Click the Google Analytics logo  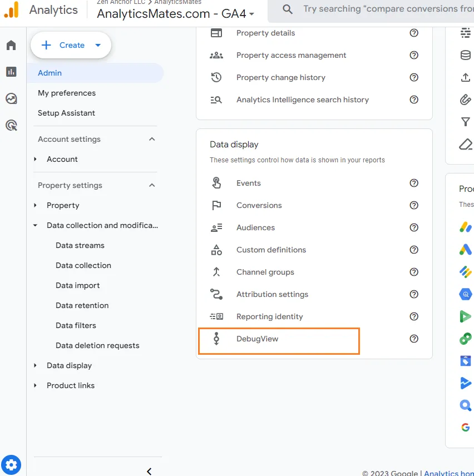pyautogui.click(x=11, y=9)
